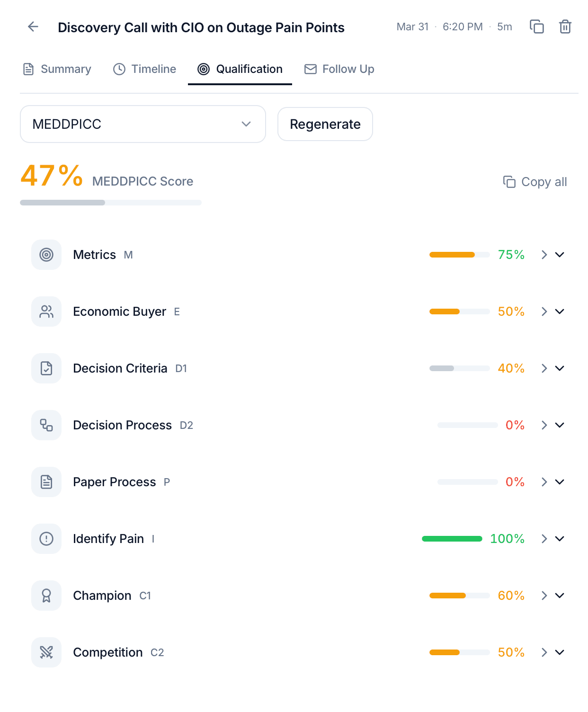Image resolution: width=588 pixels, height=712 pixels.
Task: Open the Timeline tab
Action: point(144,69)
